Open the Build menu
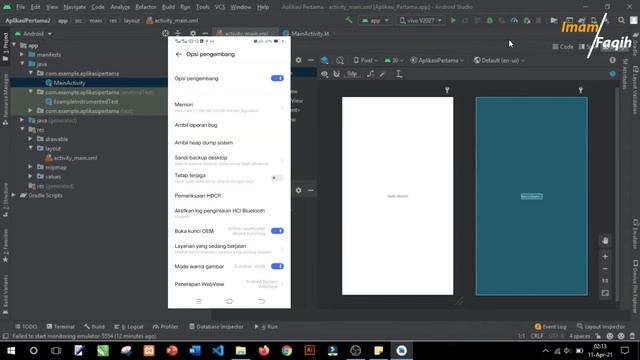This screenshot has width=640, height=360. [x=168, y=7]
